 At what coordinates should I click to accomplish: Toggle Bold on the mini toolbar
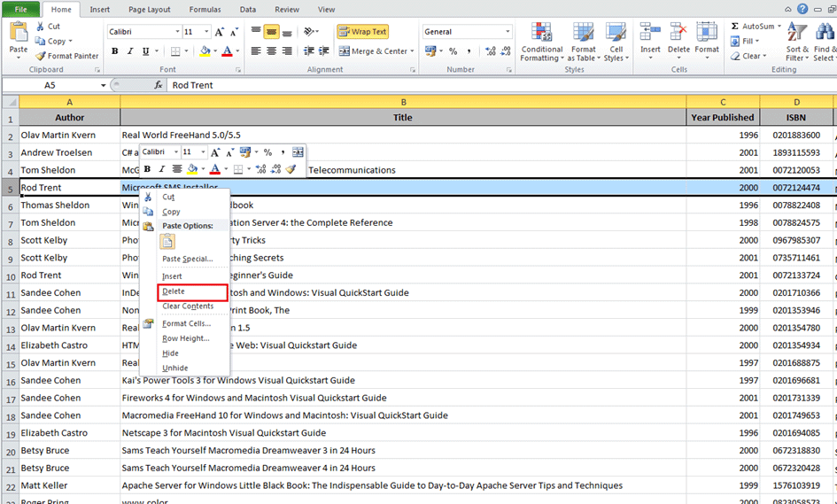[147, 168]
